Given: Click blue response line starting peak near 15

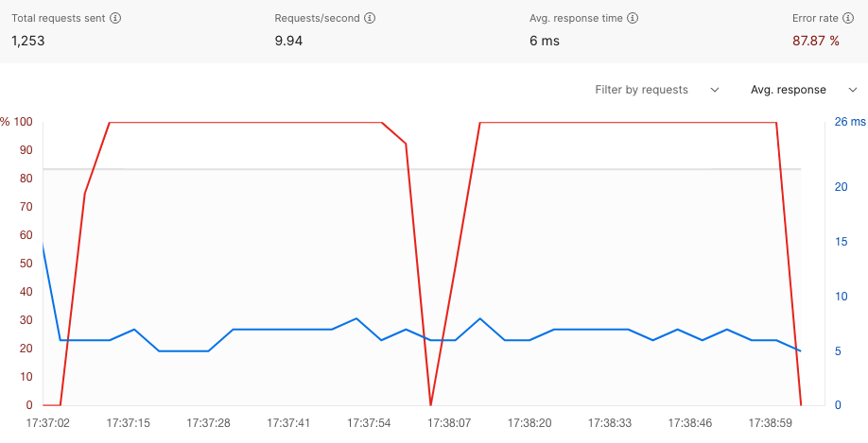Looking at the screenshot, I should [x=43, y=244].
